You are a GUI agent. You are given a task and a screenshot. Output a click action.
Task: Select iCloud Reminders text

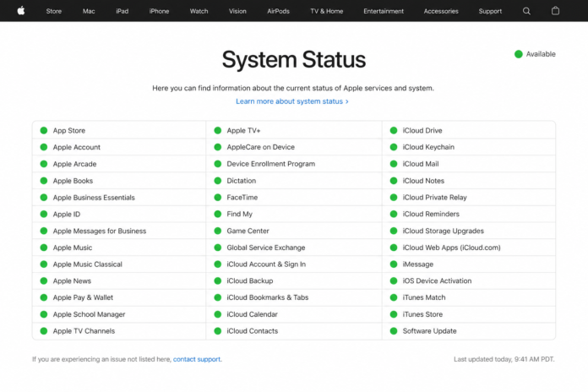[x=431, y=215]
